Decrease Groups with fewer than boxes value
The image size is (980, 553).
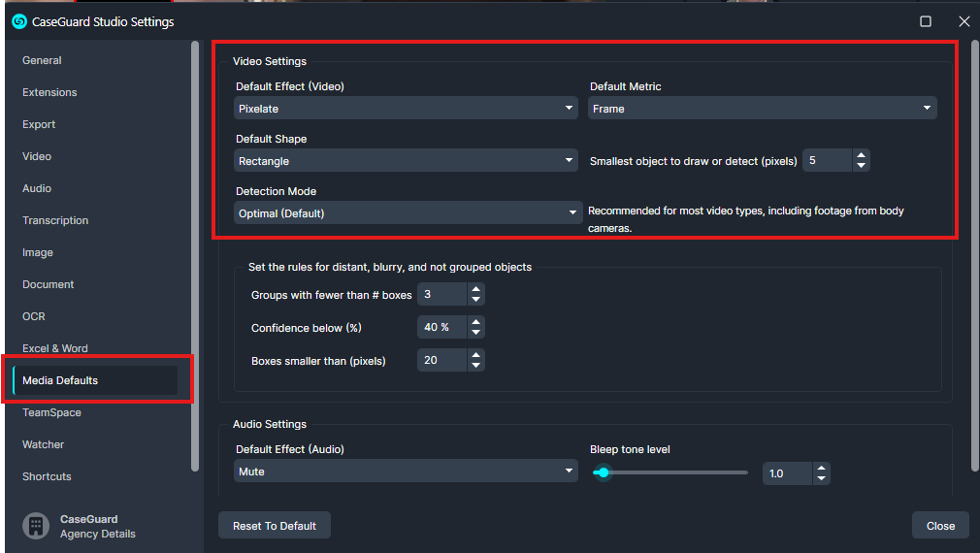(475, 300)
